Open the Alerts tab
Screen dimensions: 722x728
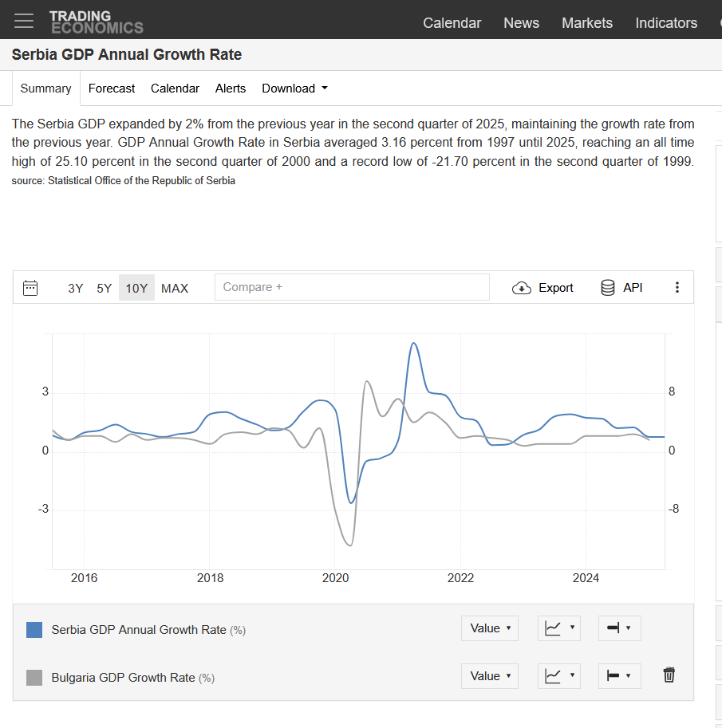pyautogui.click(x=231, y=89)
